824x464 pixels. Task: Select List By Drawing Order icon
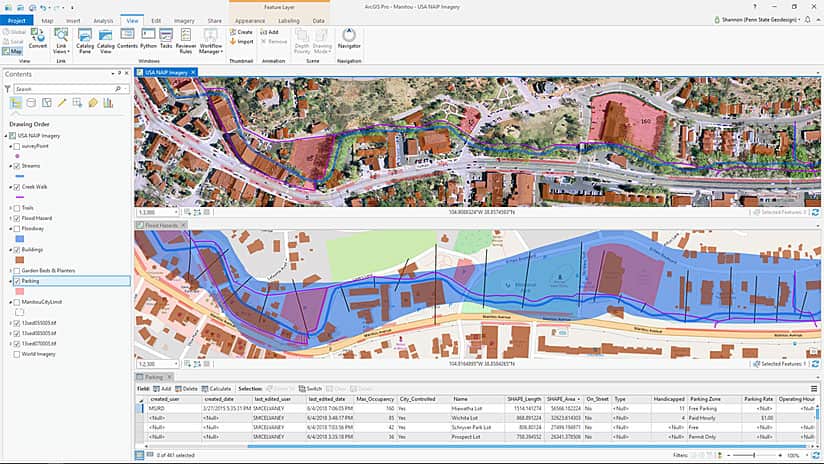[x=16, y=103]
